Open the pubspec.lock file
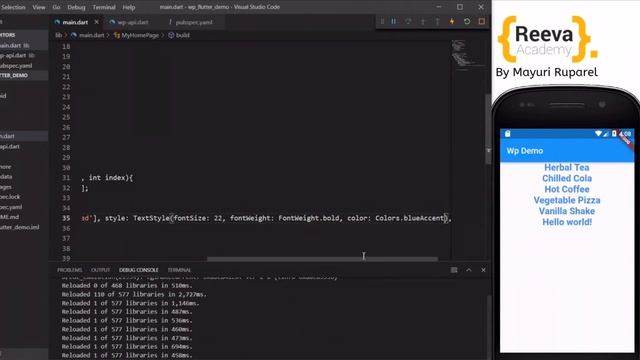The height and width of the screenshot is (360, 640). click(24, 197)
